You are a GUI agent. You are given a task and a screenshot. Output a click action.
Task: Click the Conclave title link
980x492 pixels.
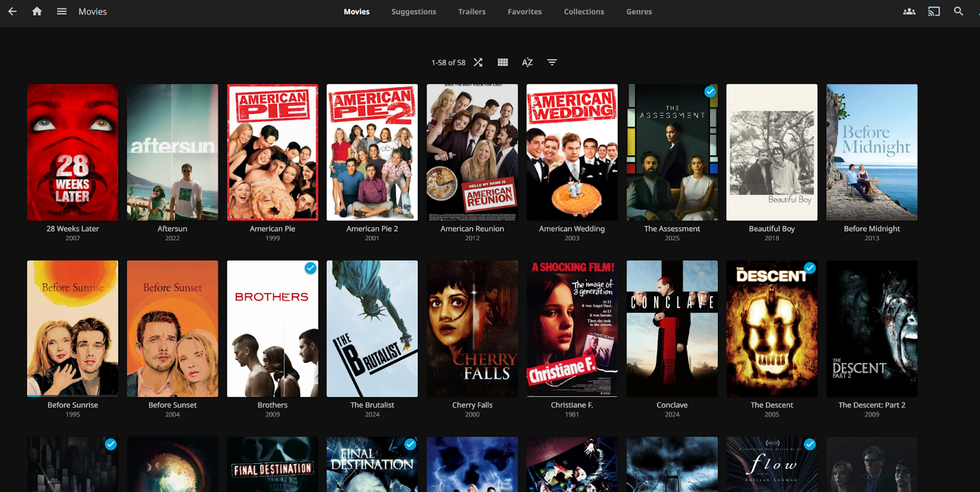[672, 405]
